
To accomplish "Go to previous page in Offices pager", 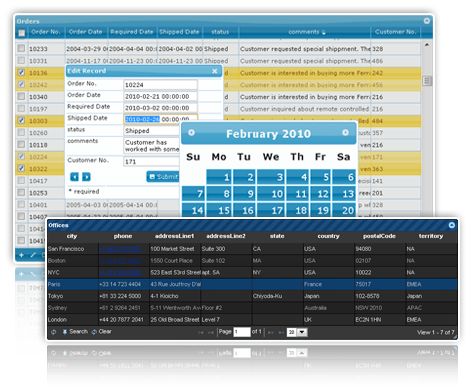I will click(x=211, y=332).
